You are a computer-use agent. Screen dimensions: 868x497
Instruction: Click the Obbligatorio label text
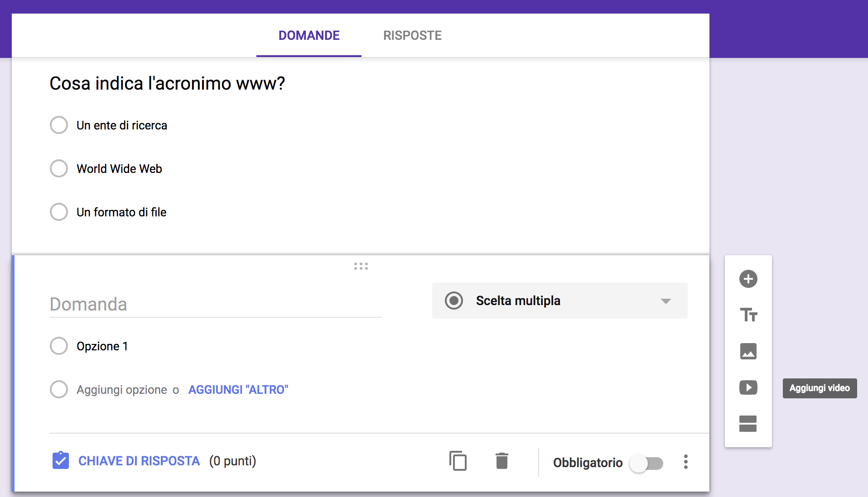[588, 463]
